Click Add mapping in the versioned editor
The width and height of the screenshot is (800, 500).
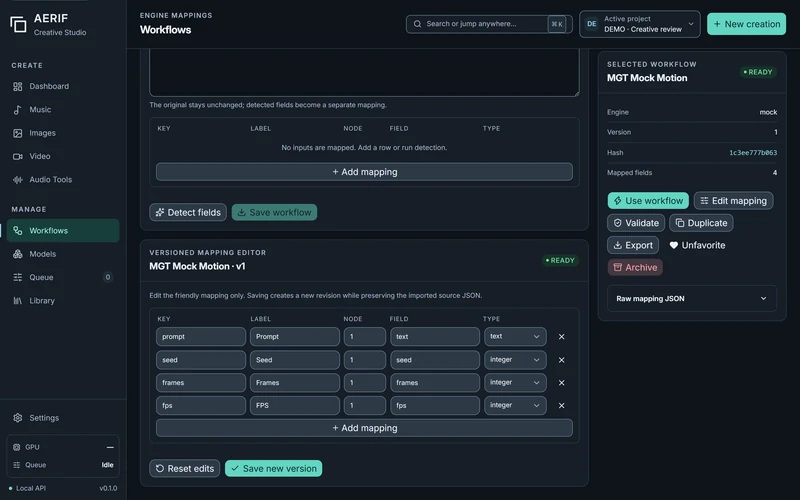[x=364, y=428]
